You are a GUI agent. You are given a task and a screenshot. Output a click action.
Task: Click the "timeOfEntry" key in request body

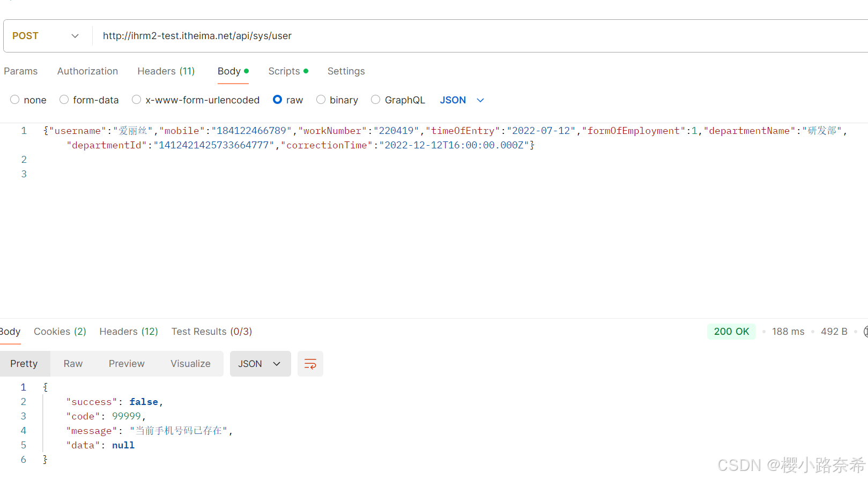pyautogui.click(x=463, y=131)
